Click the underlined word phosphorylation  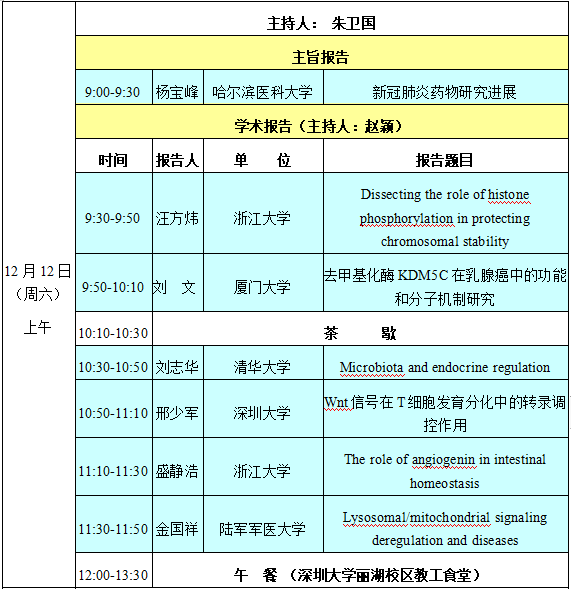click(406, 219)
